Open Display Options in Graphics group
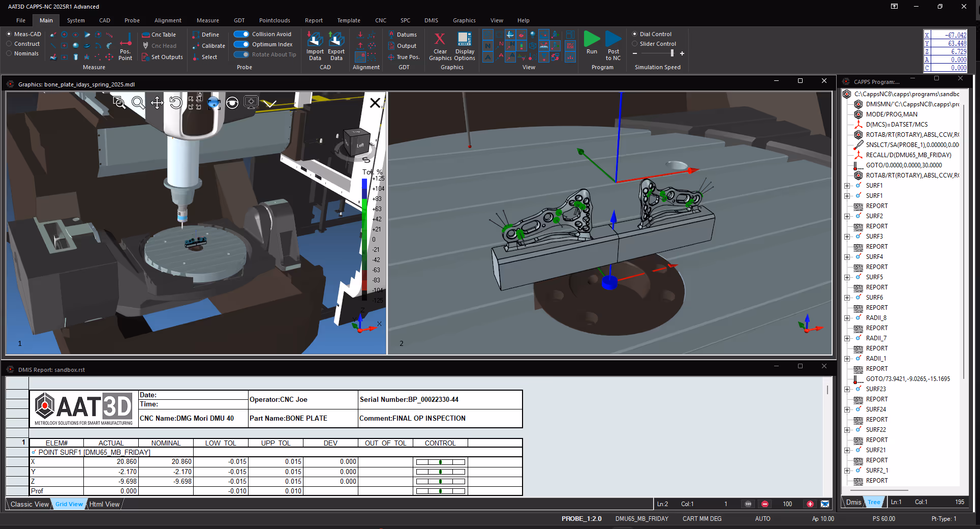 pos(465,39)
